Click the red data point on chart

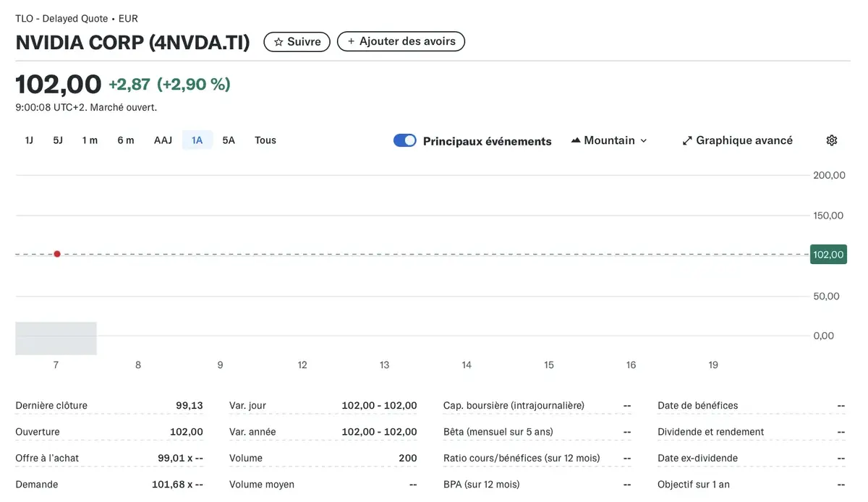tap(57, 254)
